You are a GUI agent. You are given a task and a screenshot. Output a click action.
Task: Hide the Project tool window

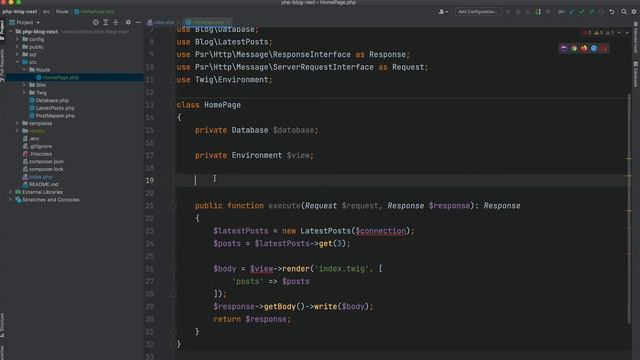138,22
